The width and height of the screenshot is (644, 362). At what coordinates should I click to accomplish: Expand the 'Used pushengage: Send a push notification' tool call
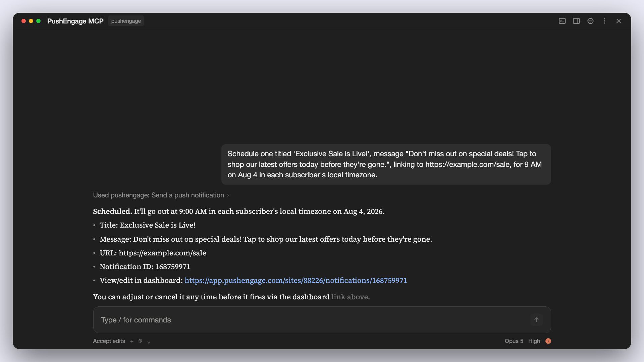161,195
